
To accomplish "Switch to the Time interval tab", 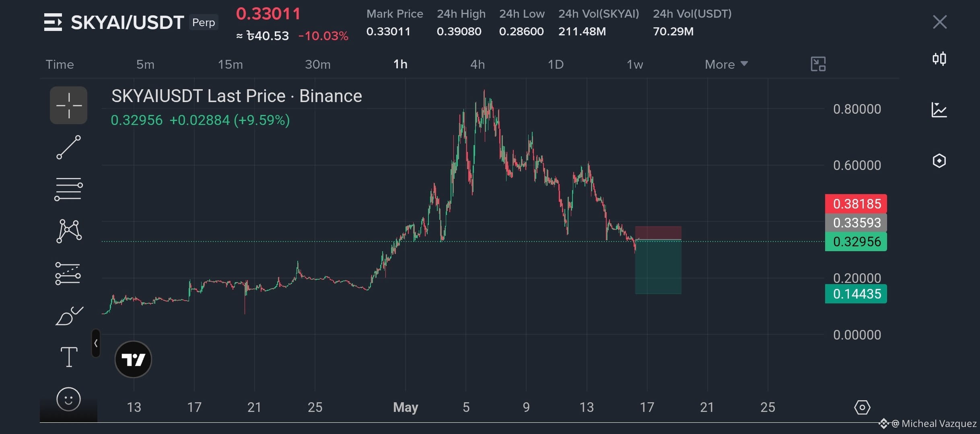I will pyautogui.click(x=60, y=64).
